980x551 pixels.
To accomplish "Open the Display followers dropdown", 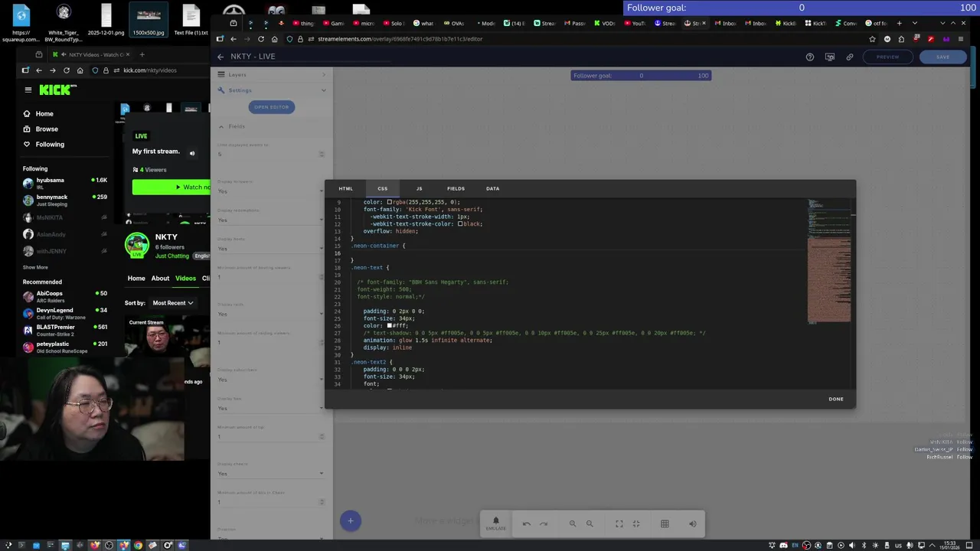I will 271,191.
